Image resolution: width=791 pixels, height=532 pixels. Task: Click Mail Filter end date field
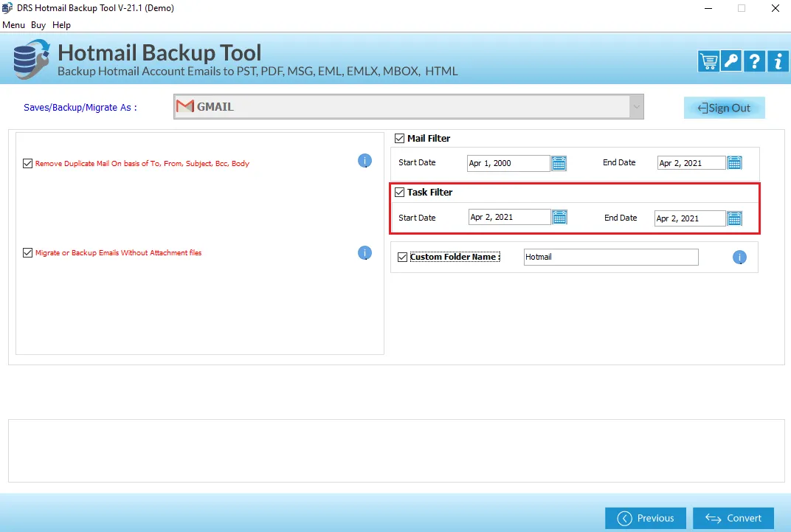(691, 163)
